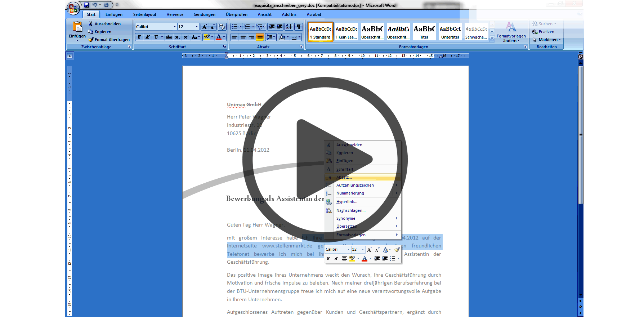Choose Absatz... in the context menu
The height and width of the screenshot is (317, 644).
pyautogui.click(x=344, y=177)
